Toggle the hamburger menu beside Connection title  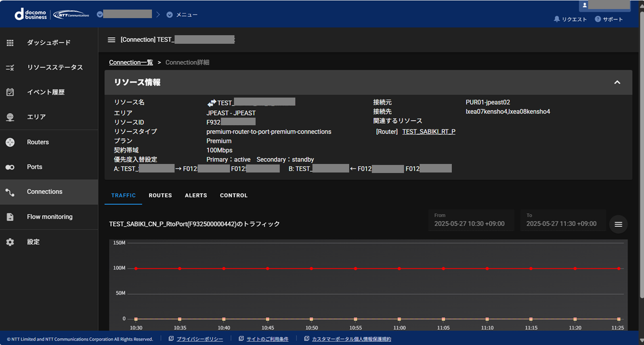112,40
